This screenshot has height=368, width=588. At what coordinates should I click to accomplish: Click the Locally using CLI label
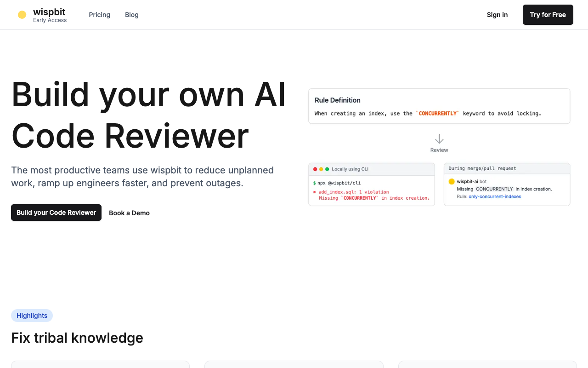350,169
